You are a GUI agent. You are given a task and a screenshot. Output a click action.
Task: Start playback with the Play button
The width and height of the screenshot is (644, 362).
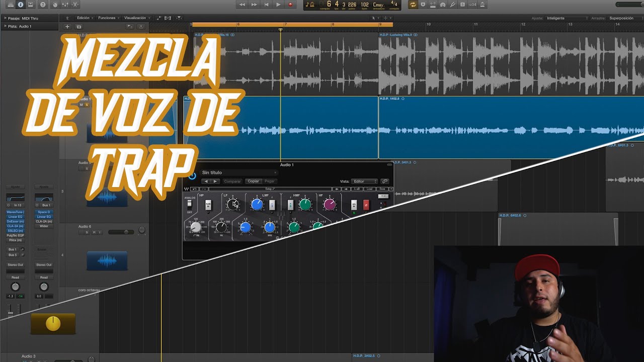click(x=278, y=5)
